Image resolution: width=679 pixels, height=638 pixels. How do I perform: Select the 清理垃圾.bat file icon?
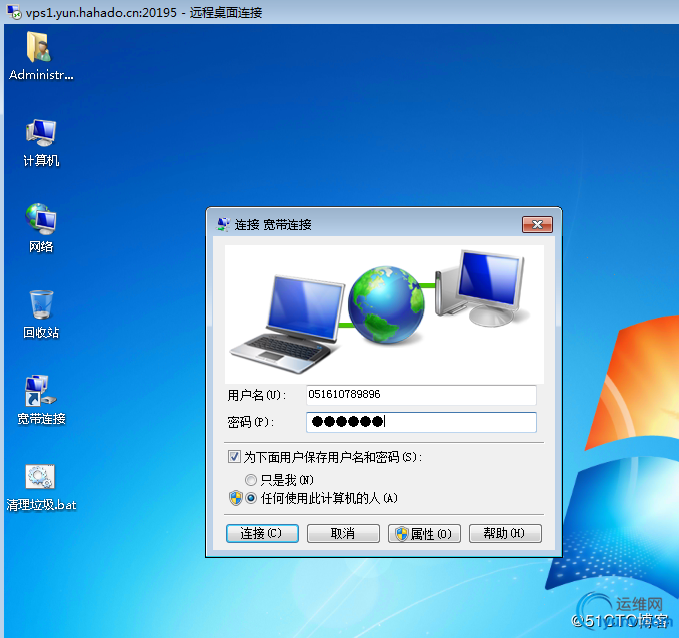tap(41, 488)
